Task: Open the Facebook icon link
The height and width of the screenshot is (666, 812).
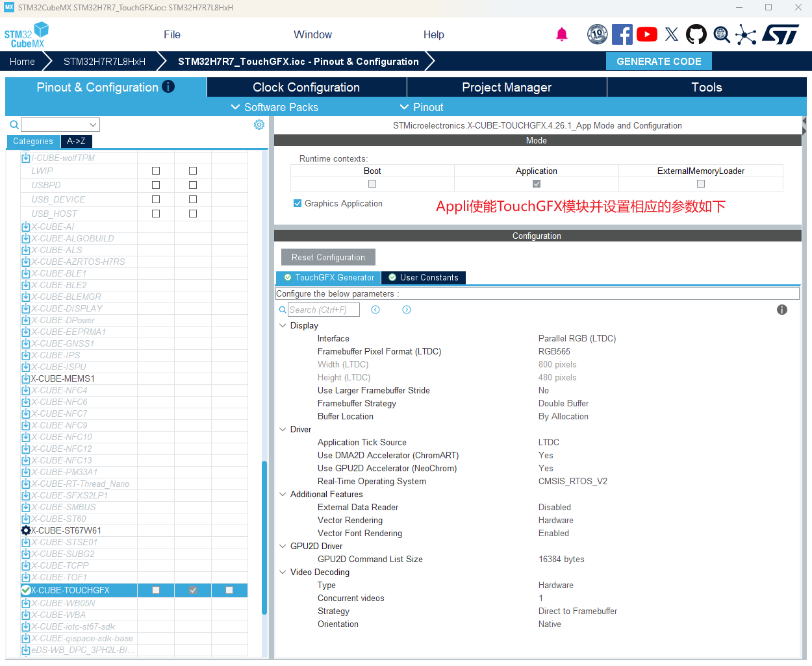Action: coord(622,34)
